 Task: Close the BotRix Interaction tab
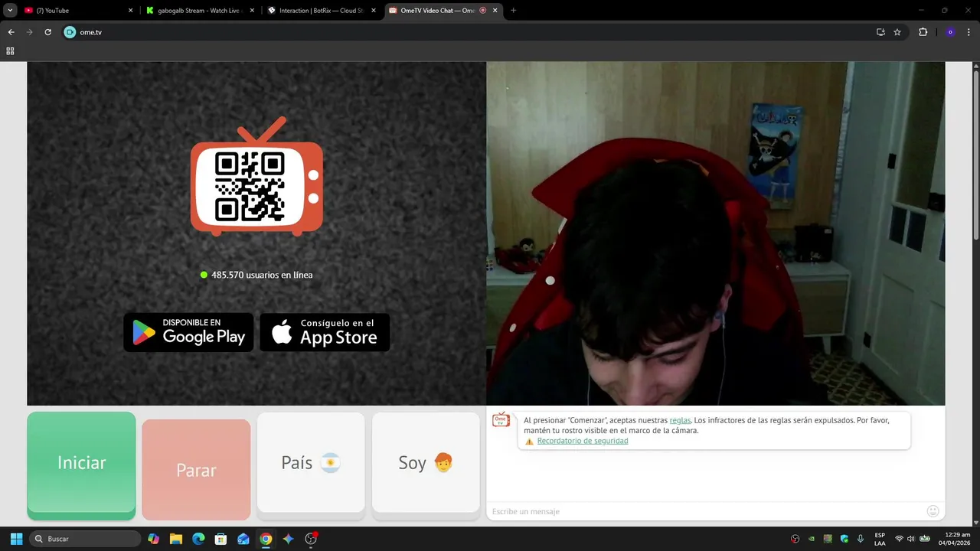pyautogui.click(x=374, y=11)
